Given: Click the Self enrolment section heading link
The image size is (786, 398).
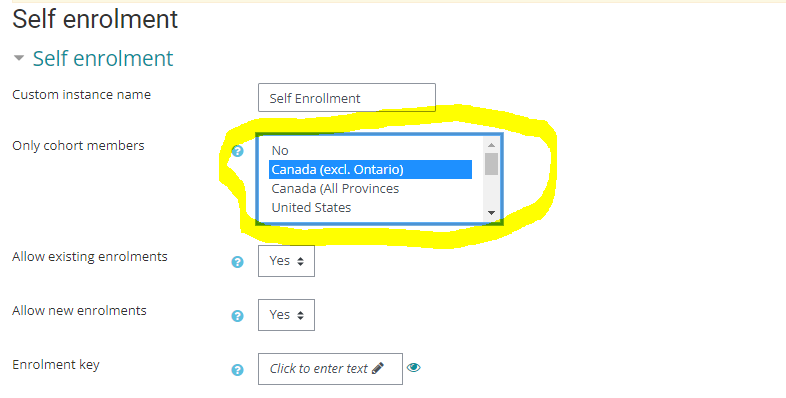Looking at the screenshot, I should [103, 58].
